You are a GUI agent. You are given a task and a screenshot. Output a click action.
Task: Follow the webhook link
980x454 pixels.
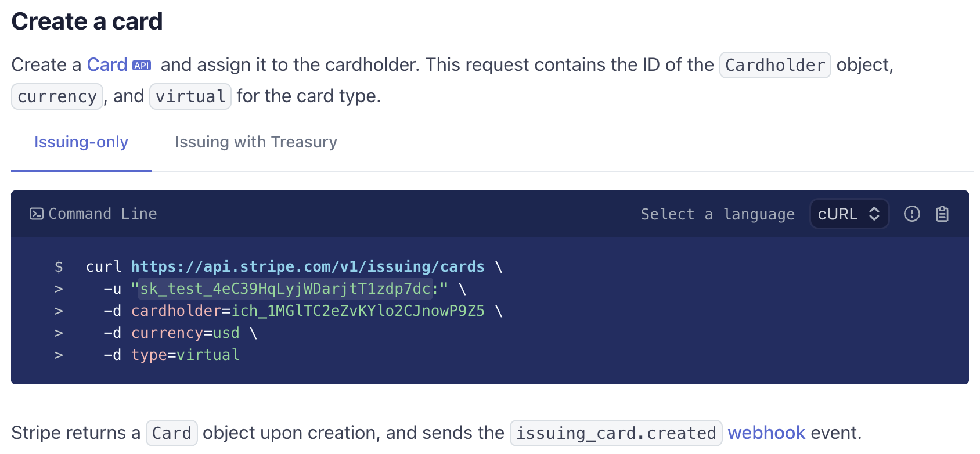point(766,433)
